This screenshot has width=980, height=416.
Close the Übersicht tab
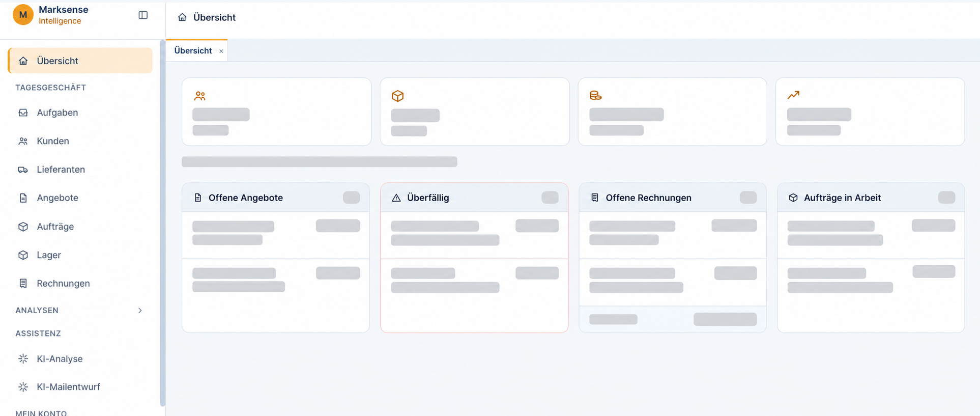tap(221, 51)
